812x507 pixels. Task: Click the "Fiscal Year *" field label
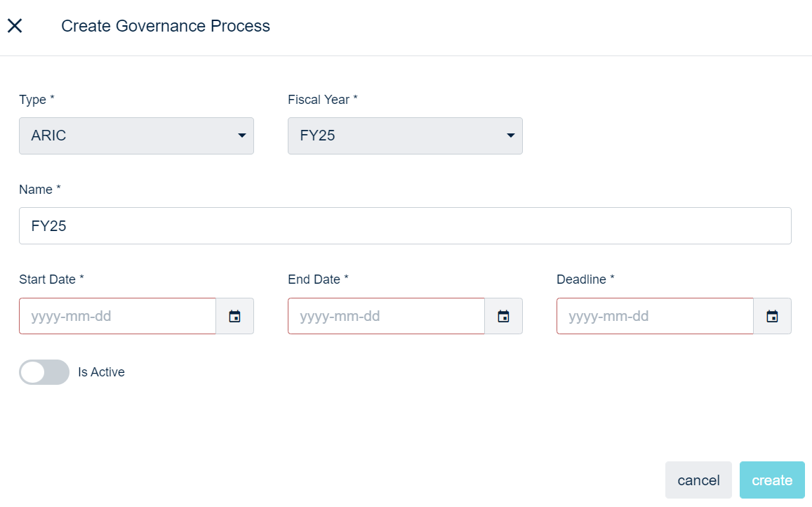pyautogui.click(x=323, y=100)
